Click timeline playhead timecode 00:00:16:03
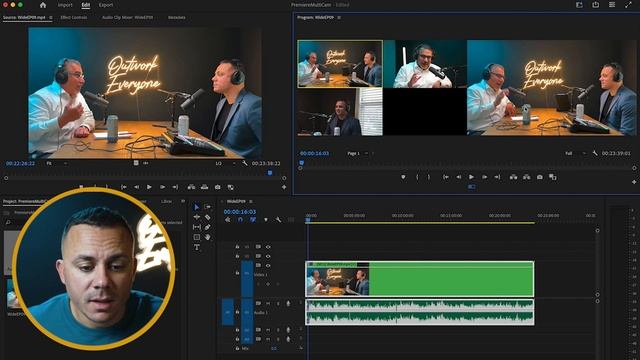 click(240, 211)
